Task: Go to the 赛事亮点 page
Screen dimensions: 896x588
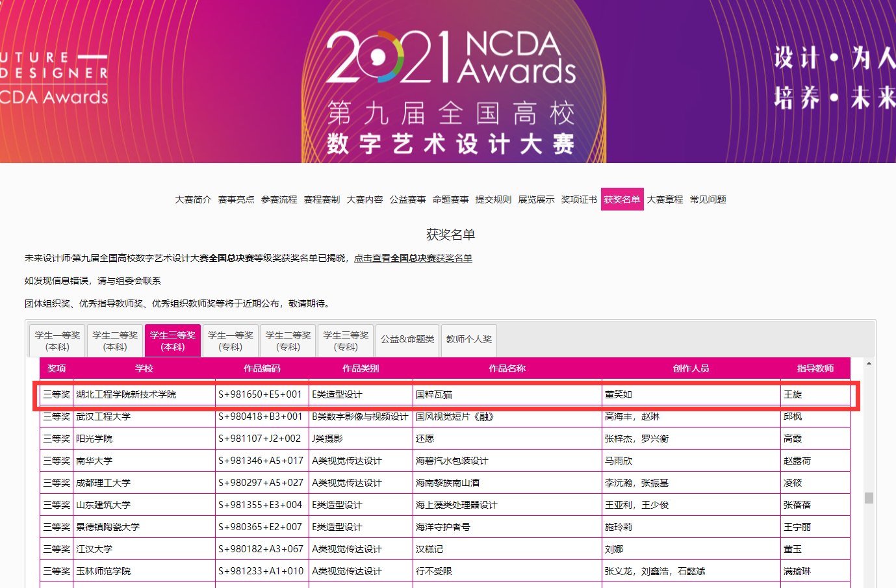Action: coord(236,199)
